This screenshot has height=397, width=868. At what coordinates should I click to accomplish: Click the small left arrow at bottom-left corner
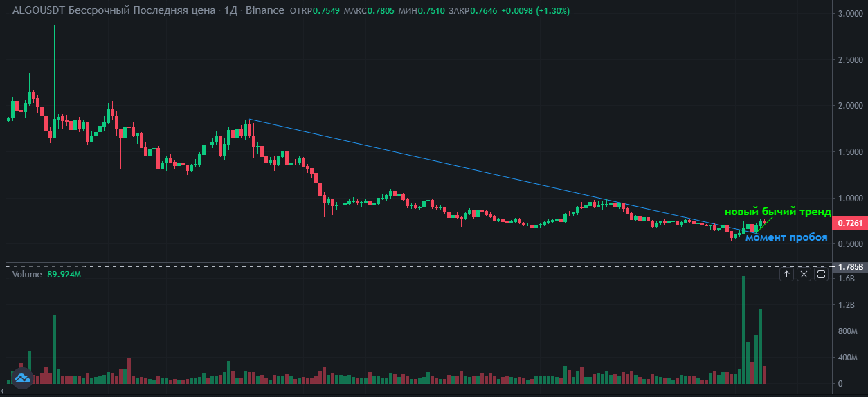(2, 392)
